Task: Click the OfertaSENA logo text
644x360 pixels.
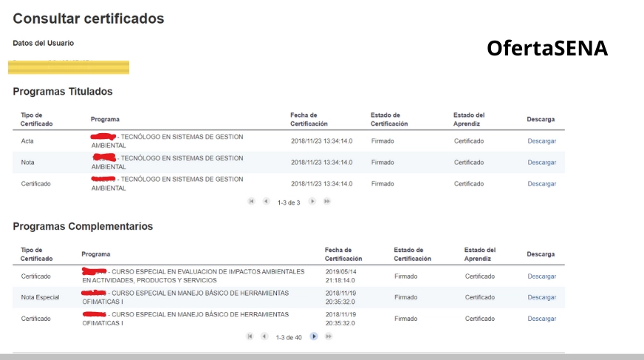Action: (547, 48)
